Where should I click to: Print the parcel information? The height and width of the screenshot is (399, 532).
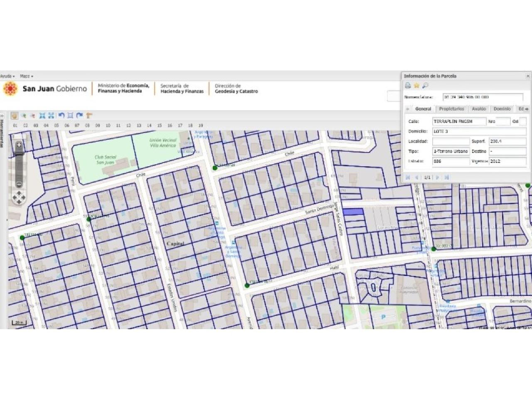[x=408, y=86]
